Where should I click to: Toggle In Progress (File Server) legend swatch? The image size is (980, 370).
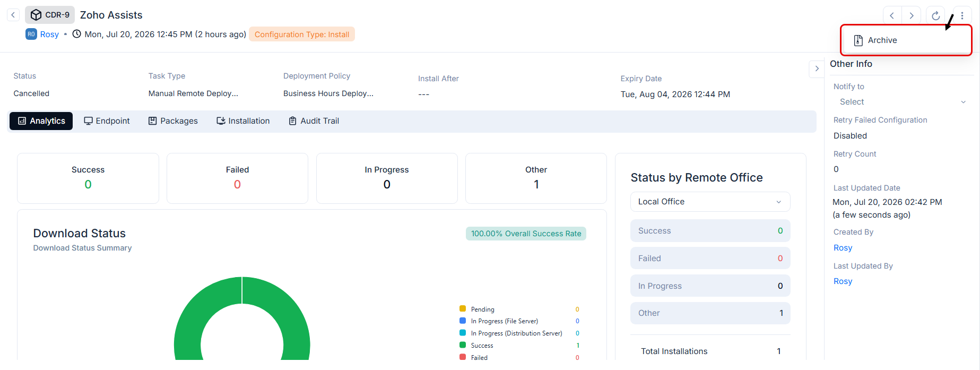coord(463,321)
